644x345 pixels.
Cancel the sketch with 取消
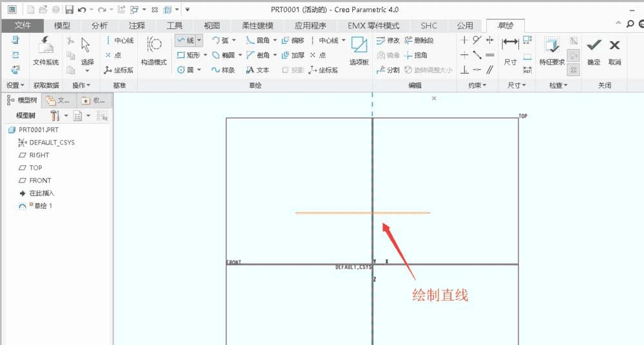pyautogui.click(x=614, y=51)
